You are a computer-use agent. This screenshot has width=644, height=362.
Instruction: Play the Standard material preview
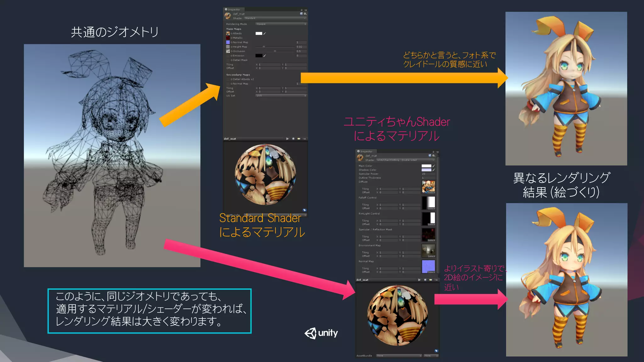click(287, 139)
